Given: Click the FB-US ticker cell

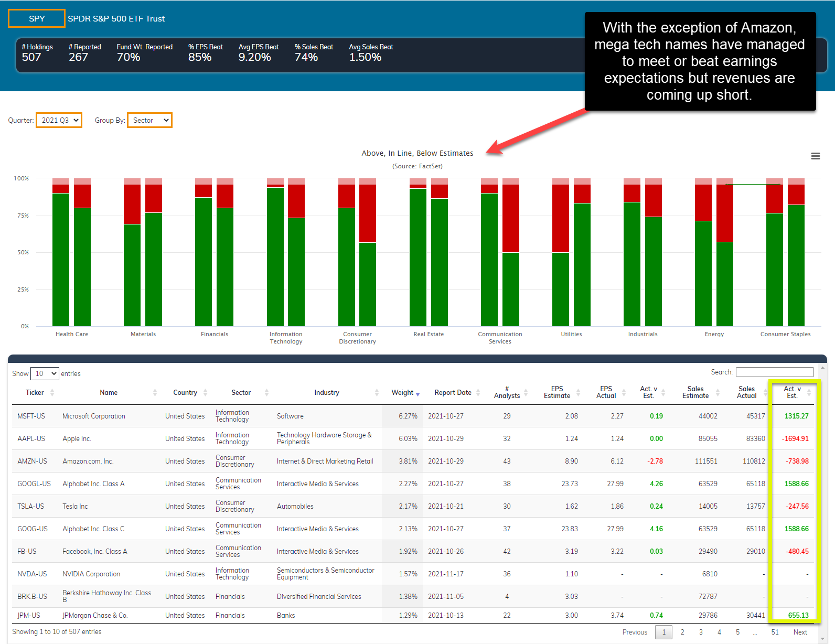Looking at the screenshot, I should [27, 551].
